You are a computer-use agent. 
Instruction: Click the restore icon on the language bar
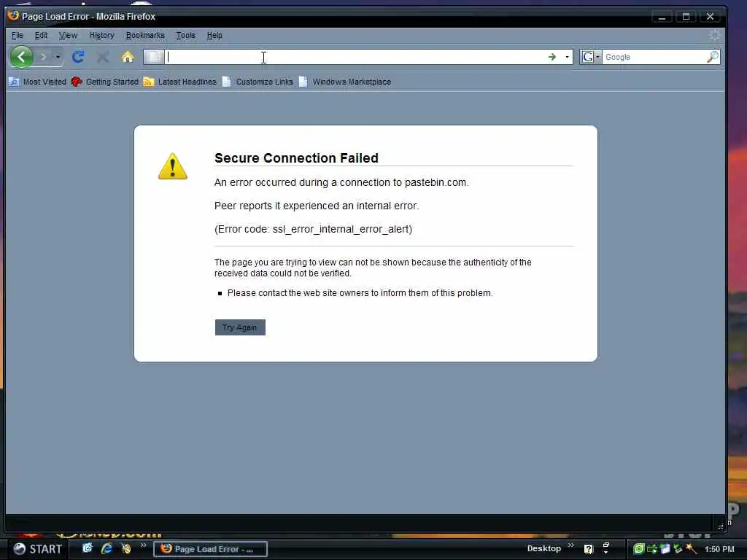(606, 545)
